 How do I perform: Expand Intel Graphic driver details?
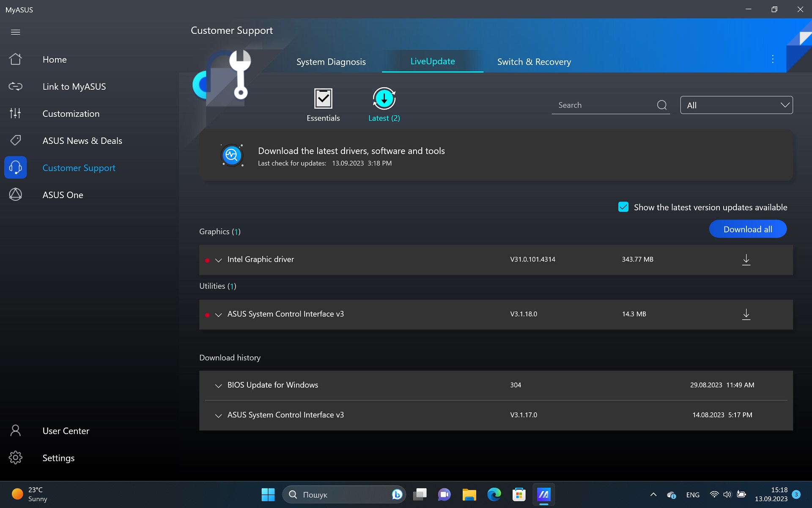coord(218,260)
